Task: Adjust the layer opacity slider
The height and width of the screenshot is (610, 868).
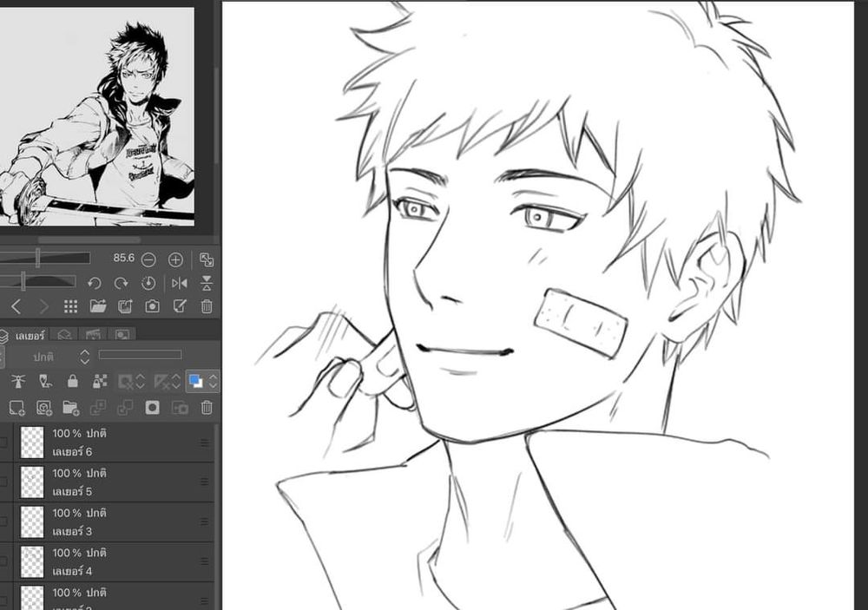Action: pyautogui.click(x=140, y=355)
